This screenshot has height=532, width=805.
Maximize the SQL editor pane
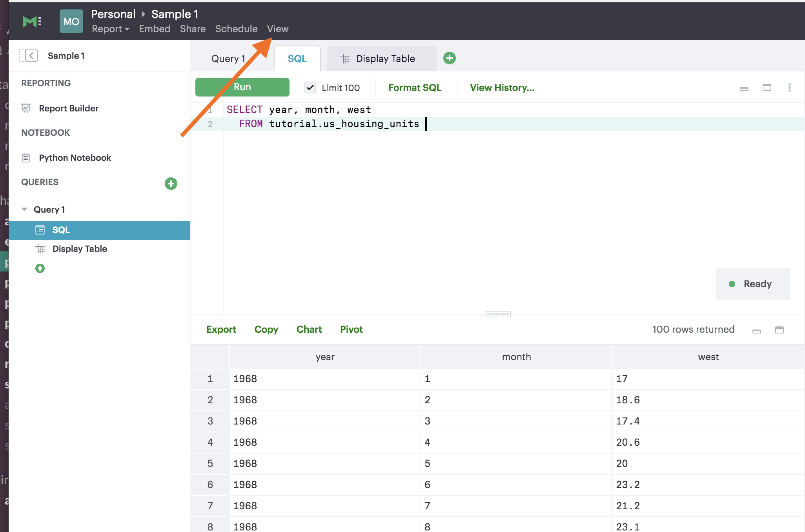click(767, 87)
